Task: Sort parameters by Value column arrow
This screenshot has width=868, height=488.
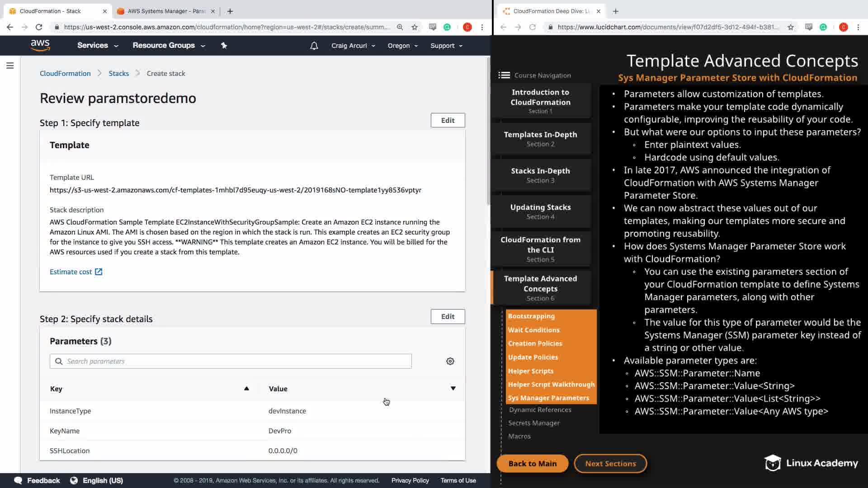Action: [x=453, y=389]
